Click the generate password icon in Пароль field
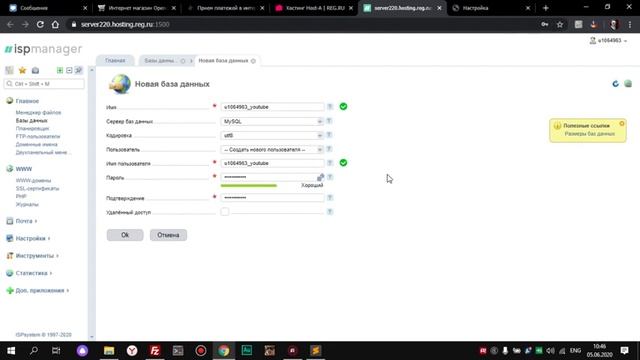 320,177
